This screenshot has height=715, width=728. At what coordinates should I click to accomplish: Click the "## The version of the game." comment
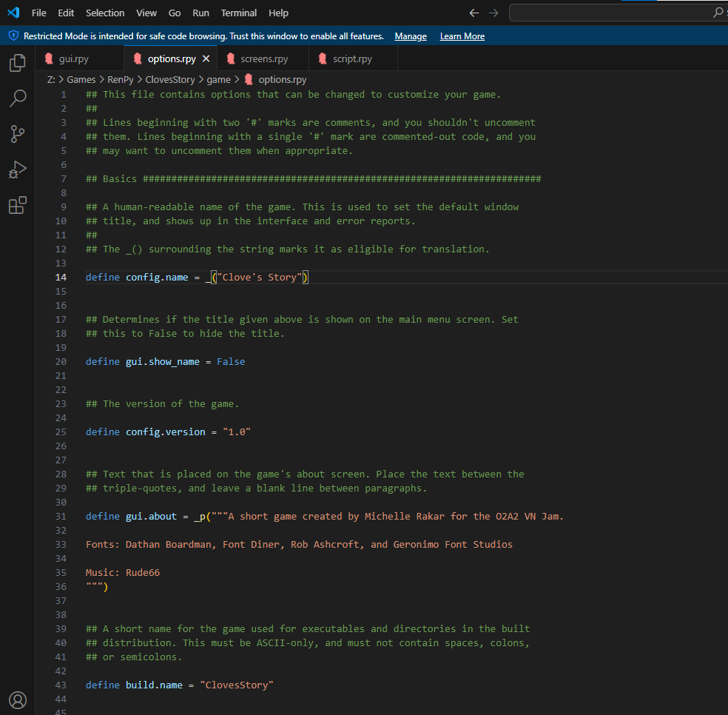click(x=163, y=403)
